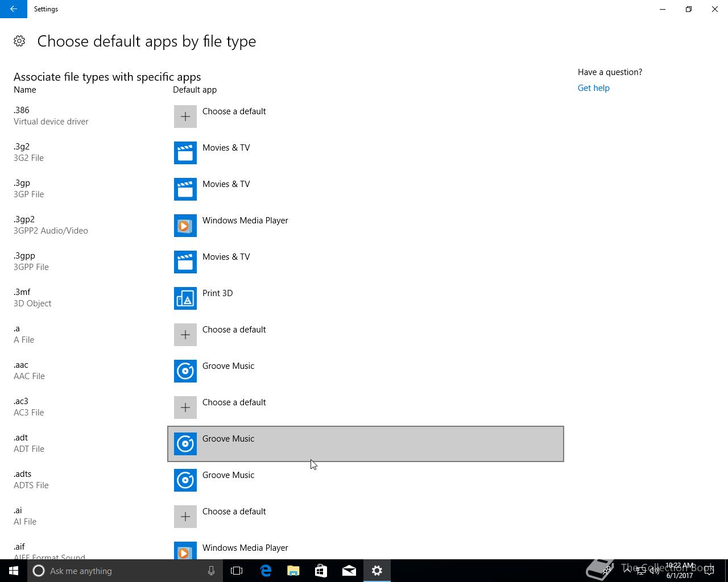728x582 pixels.
Task: Click Movies & TV icon for .3gpp
Action: click(185, 262)
